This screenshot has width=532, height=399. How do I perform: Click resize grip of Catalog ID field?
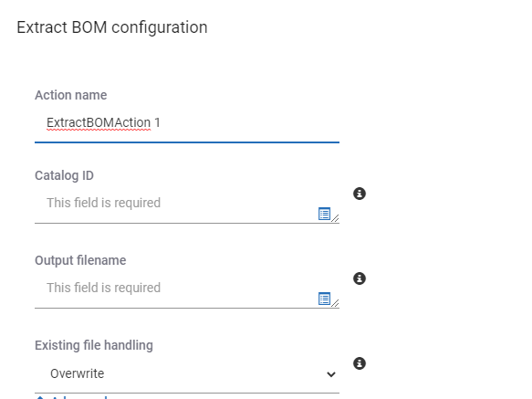click(335, 218)
